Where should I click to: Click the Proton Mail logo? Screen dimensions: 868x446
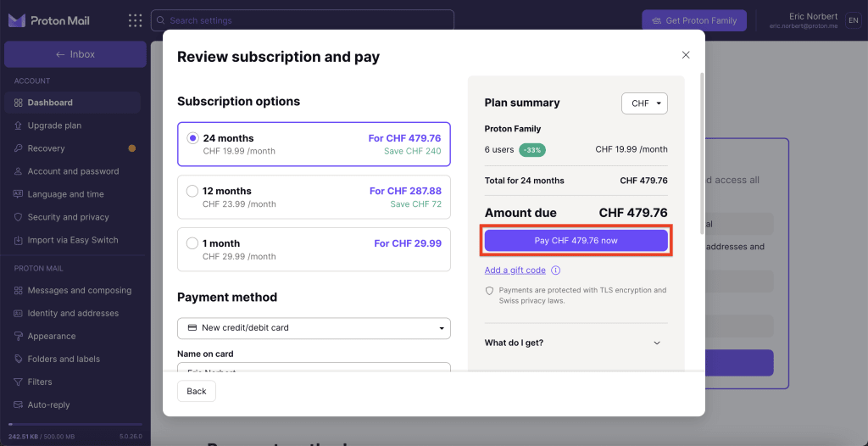point(48,21)
